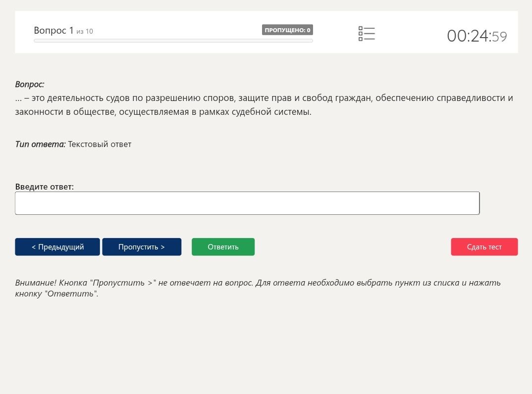The width and height of the screenshot is (532, 394).
Task: Click the question text about судов activity
Action: click(264, 105)
